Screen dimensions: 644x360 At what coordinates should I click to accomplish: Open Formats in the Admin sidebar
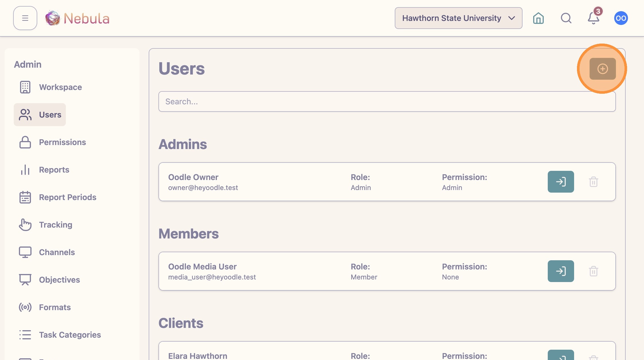click(x=45, y=307)
